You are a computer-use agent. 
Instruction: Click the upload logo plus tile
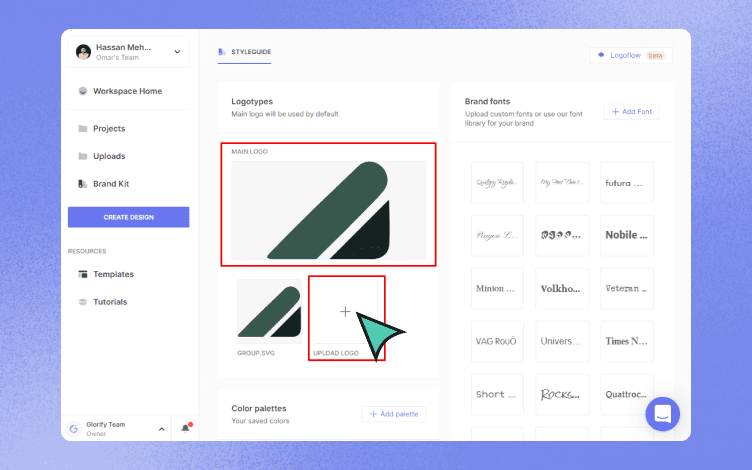345,312
